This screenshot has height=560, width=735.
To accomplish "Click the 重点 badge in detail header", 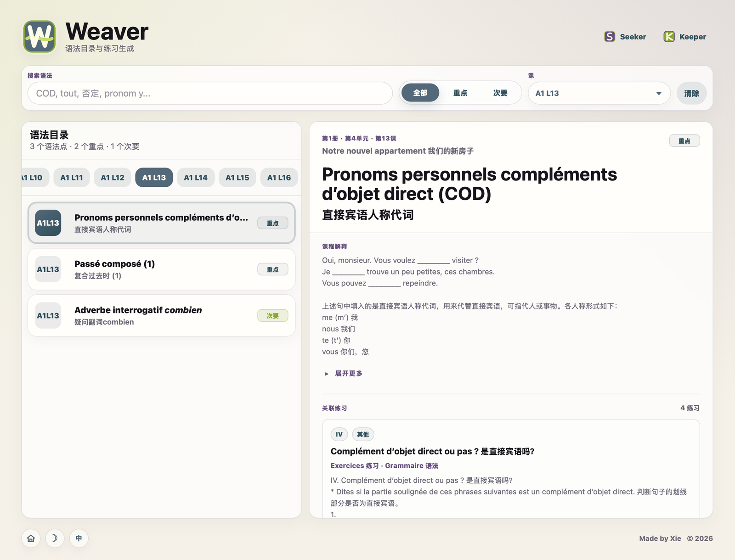I will tap(684, 141).
